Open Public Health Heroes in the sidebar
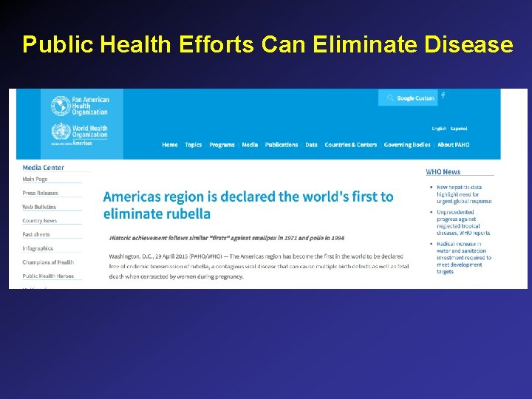 pyautogui.click(x=48, y=276)
